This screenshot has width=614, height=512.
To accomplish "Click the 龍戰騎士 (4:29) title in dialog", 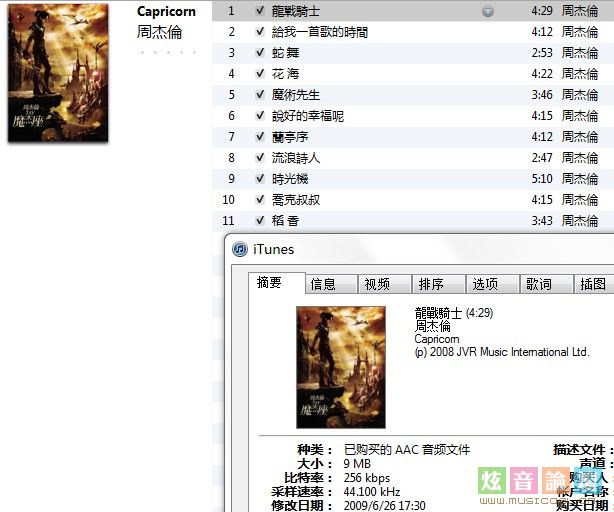I will 454,313.
